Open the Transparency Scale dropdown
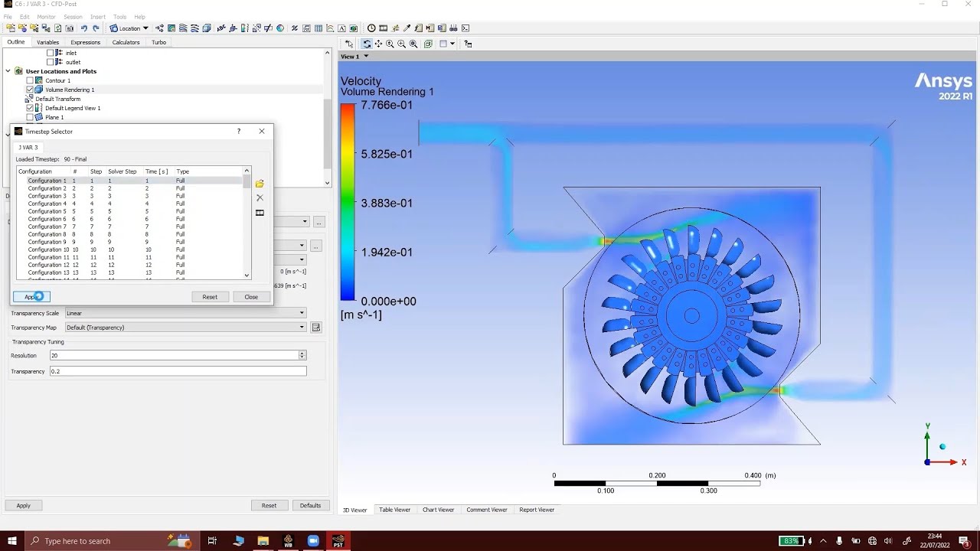This screenshot has height=551, width=980. point(185,313)
